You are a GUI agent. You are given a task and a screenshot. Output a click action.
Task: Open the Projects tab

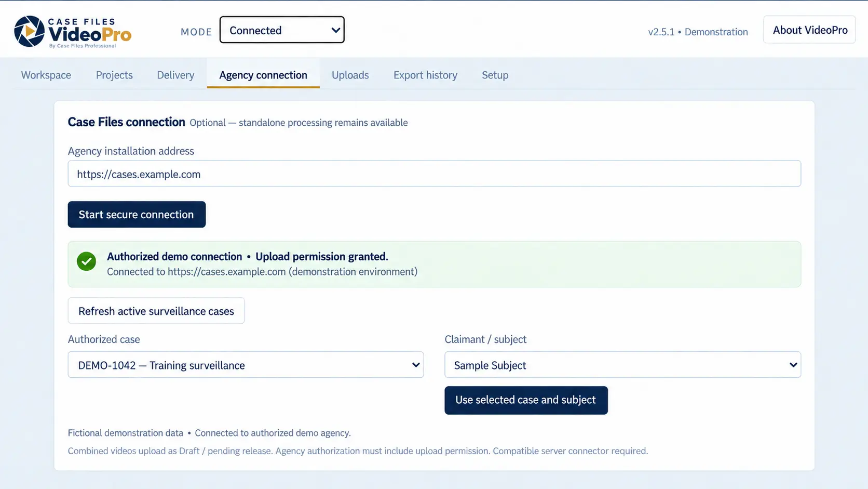(x=114, y=75)
